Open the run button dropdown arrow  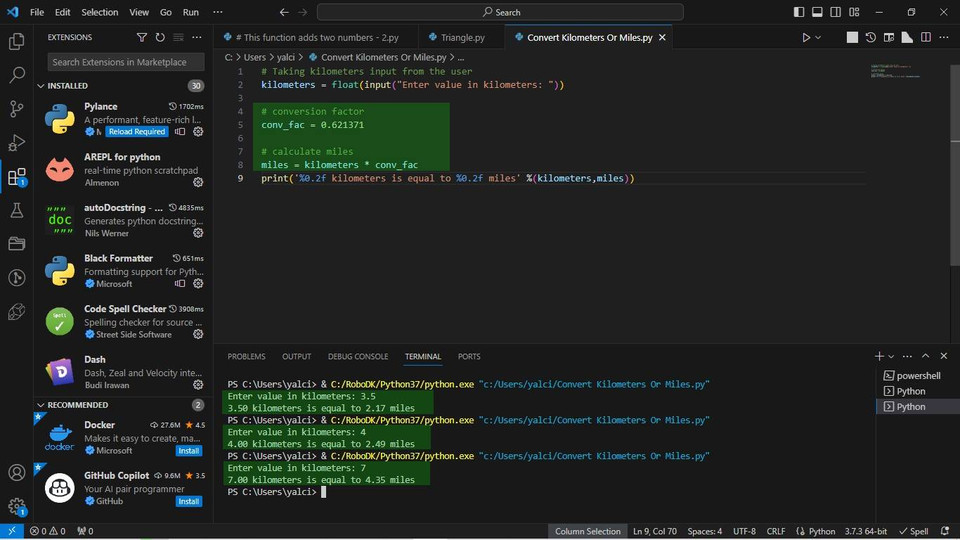coord(818,37)
